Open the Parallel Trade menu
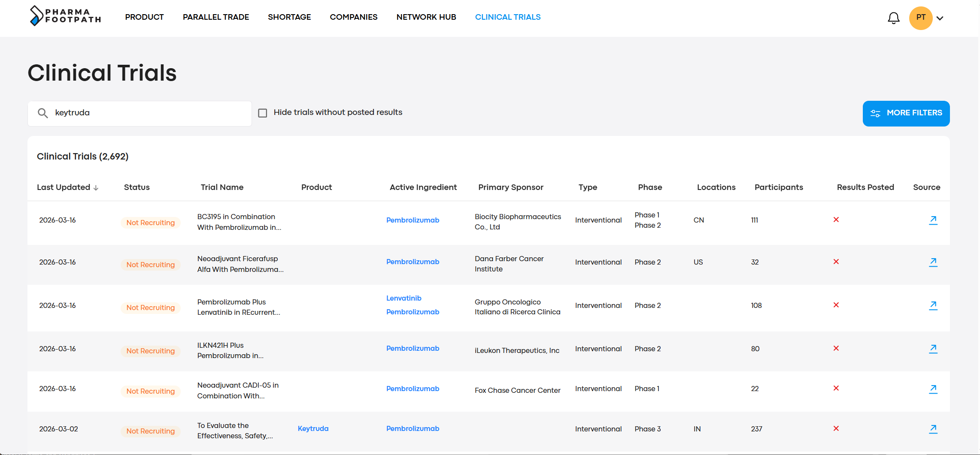Screen dimensions: 980x455 [x=215, y=17]
